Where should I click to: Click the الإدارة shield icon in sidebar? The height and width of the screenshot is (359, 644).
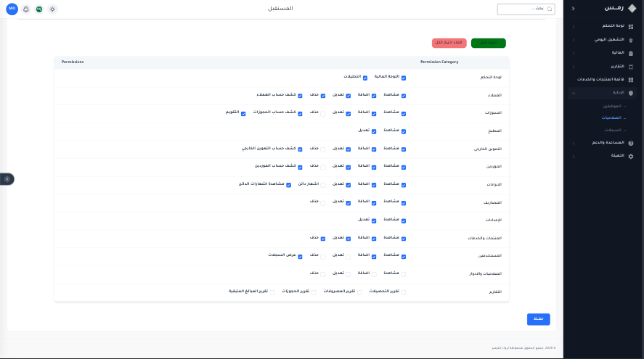point(631,93)
